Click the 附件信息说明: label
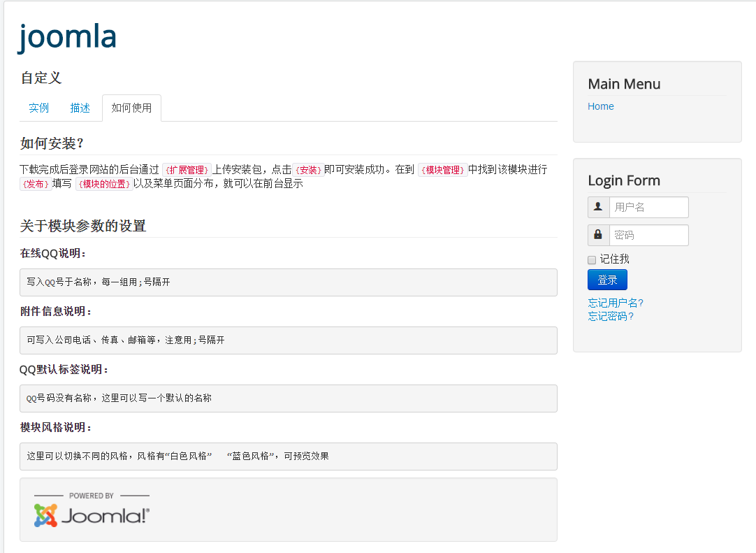 click(x=56, y=311)
